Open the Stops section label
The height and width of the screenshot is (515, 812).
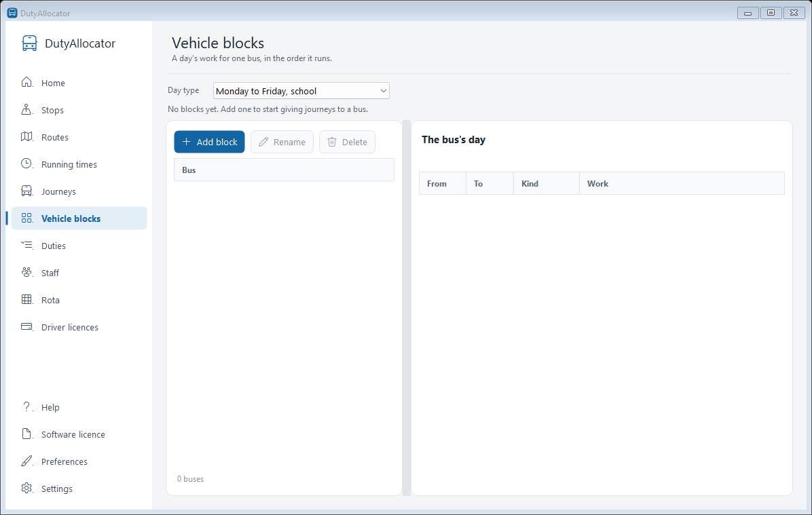52,110
